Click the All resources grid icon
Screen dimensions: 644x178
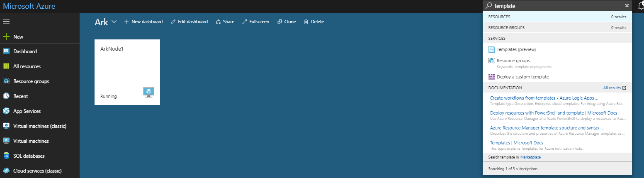pyautogui.click(x=6, y=66)
